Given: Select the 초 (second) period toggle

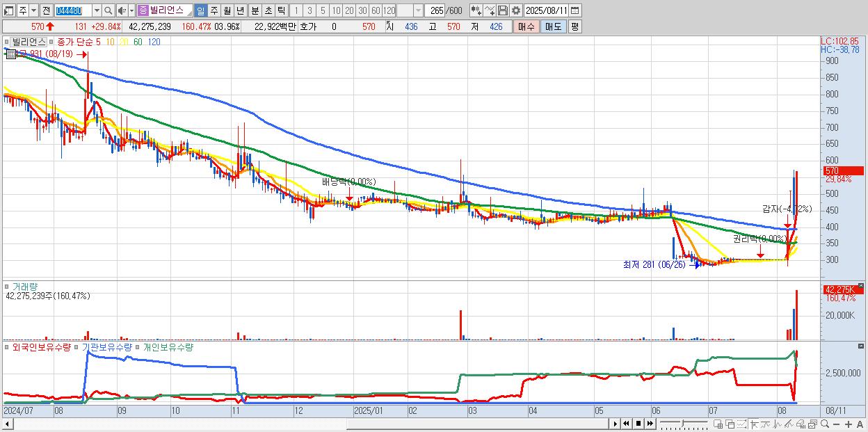Looking at the screenshot, I should [x=268, y=10].
